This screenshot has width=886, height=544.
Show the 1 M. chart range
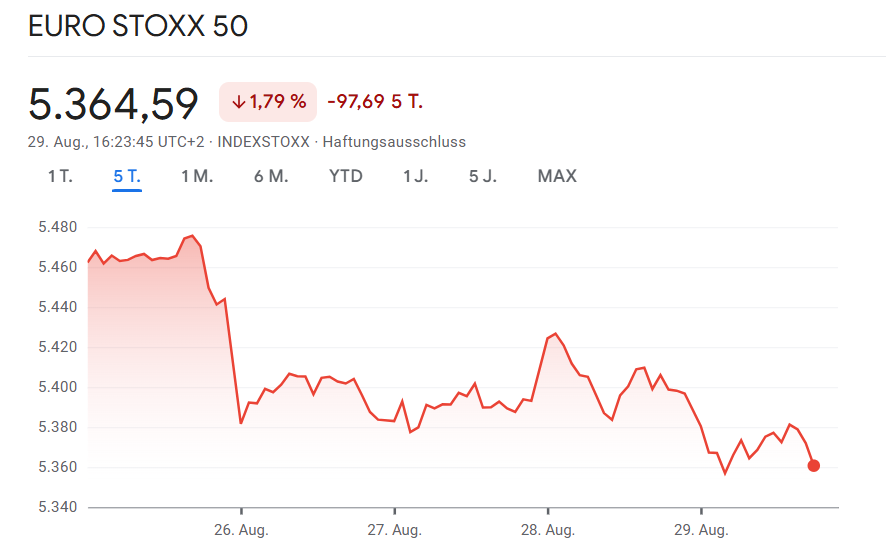(197, 176)
